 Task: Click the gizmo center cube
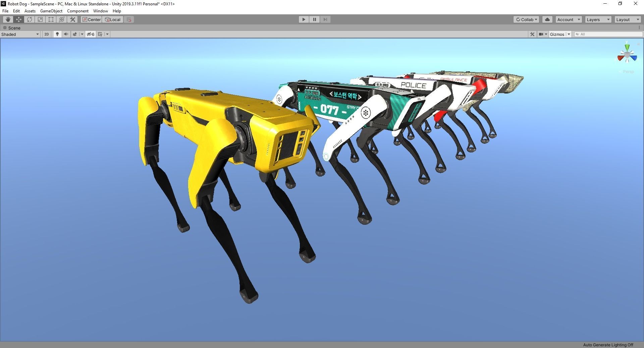627,55
